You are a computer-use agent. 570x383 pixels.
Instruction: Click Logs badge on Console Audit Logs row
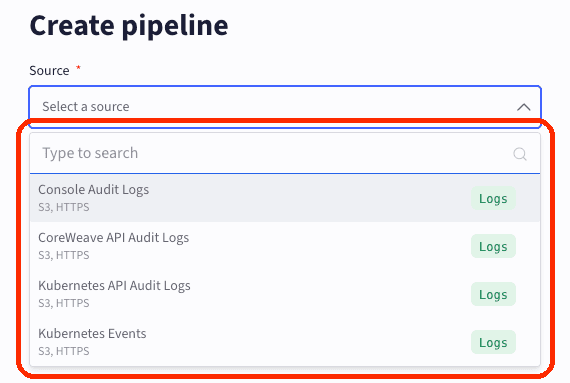click(x=493, y=198)
